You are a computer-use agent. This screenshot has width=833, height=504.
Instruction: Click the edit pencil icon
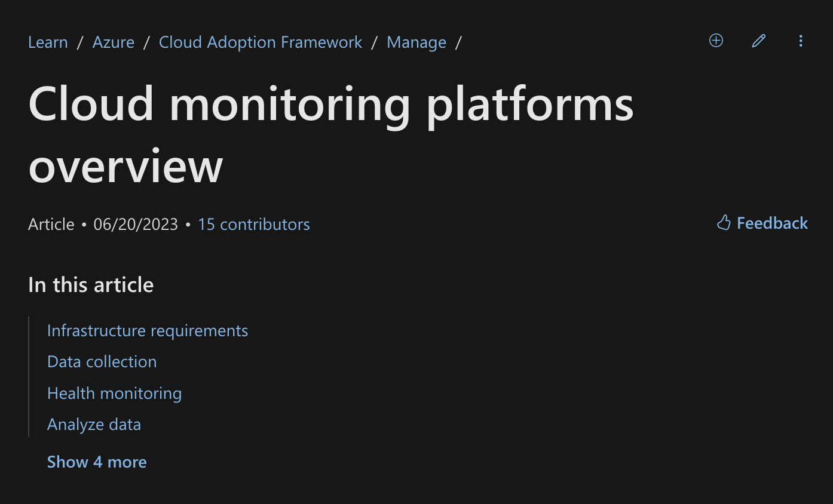tap(758, 41)
